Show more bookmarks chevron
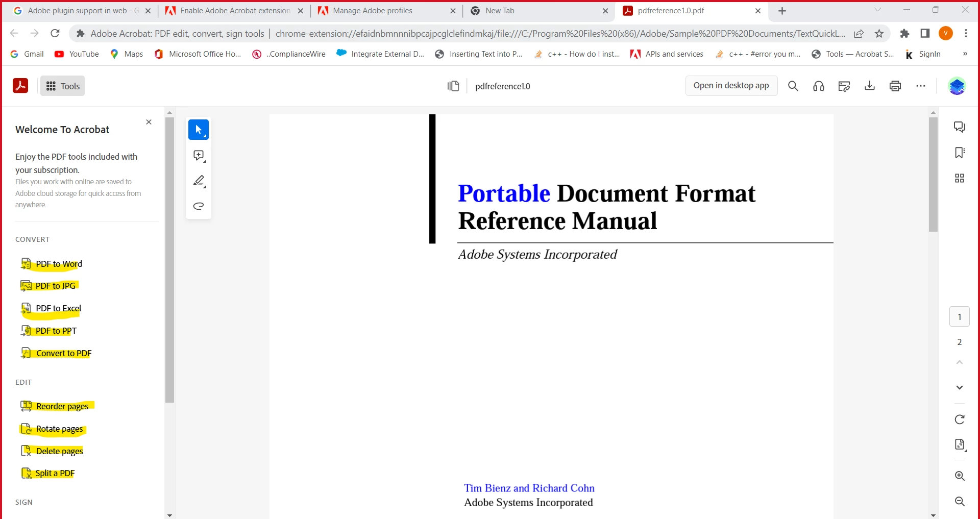The height and width of the screenshot is (519, 980). coord(965,54)
